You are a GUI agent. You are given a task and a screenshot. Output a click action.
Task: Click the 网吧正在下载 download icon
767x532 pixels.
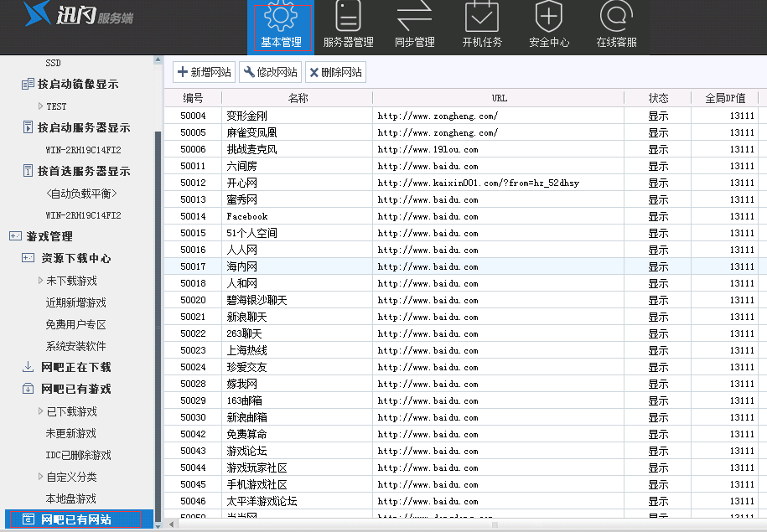pyautogui.click(x=28, y=367)
